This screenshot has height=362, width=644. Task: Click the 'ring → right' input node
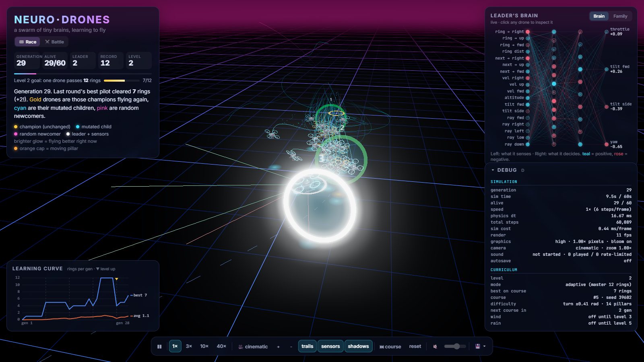pos(528,32)
